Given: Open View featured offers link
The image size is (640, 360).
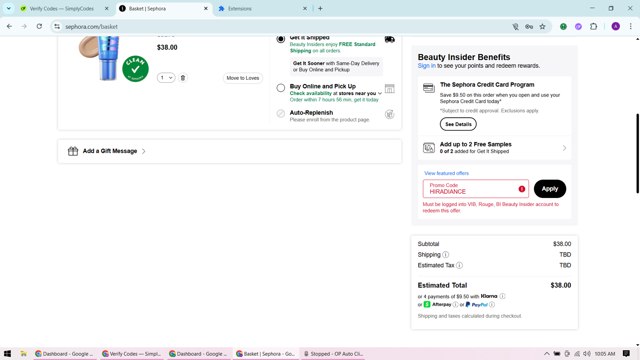Looking at the screenshot, I should [446, 173].
